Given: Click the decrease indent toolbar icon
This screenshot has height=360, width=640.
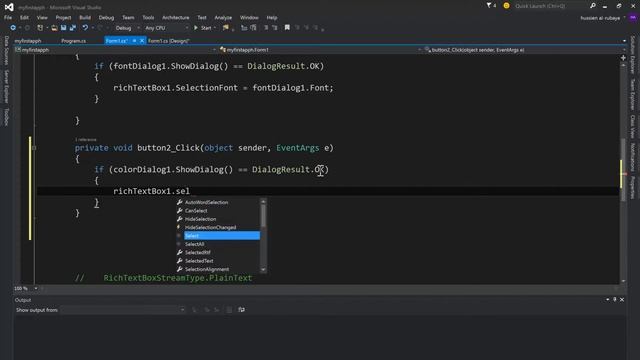Looking at the screenshot, I should click(244, 28).
